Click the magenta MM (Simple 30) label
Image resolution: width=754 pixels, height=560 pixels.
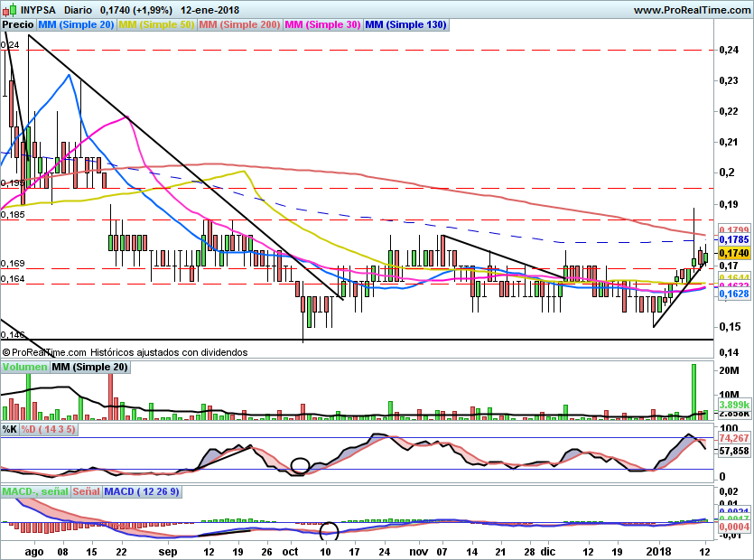click(x=322, y=25)
